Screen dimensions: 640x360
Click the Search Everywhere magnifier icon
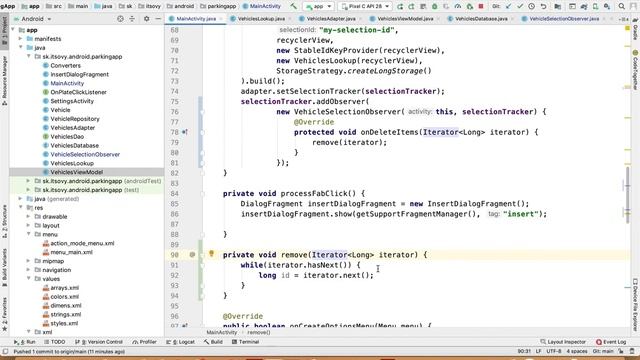click(x=622, y=6)
